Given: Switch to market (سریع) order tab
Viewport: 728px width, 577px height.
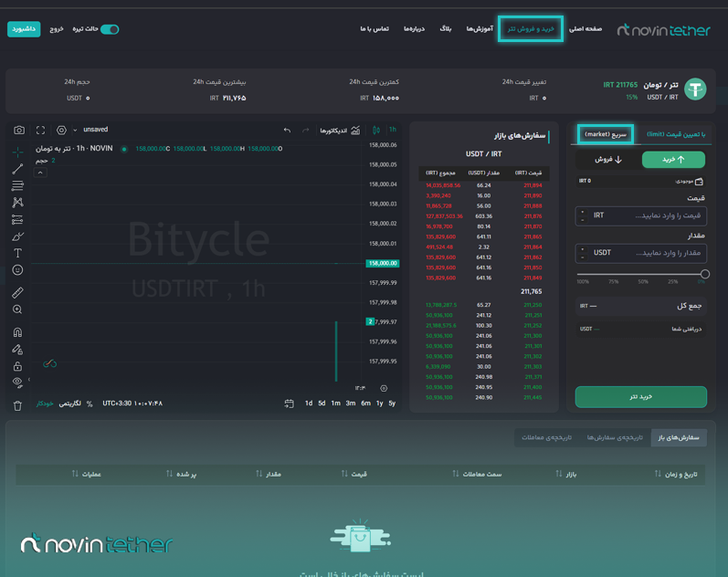Looking at the screenshot, I should [x=606, y=134].
